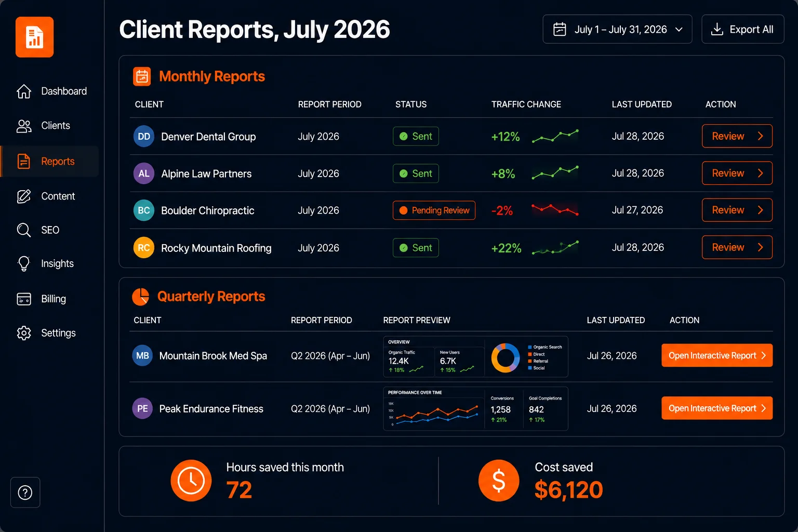
Task: Click the clock icon for hours saved
Action: pos(191,481)
